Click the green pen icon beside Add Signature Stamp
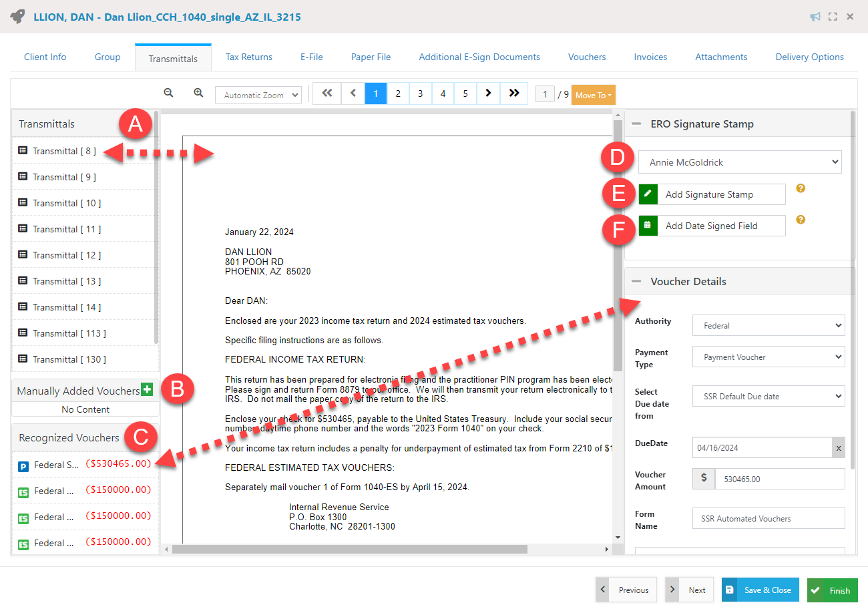 point(648,194)
